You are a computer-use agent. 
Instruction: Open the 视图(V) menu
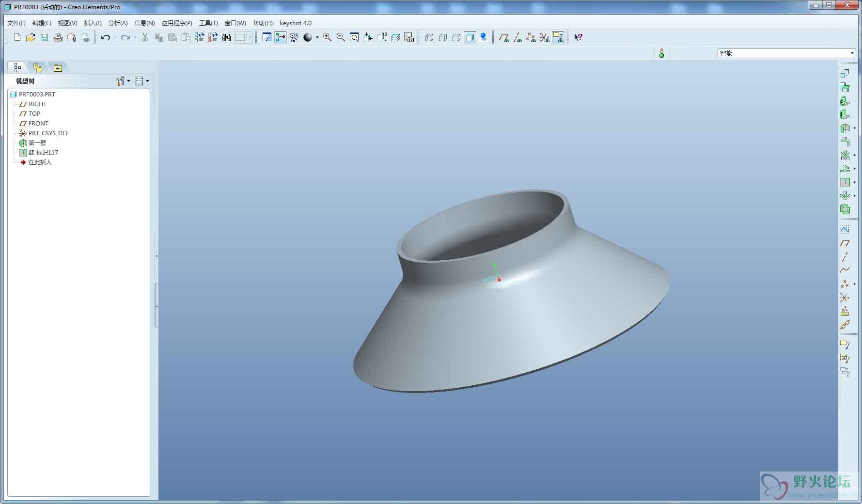pyautogui.click(x=67, y=23)
